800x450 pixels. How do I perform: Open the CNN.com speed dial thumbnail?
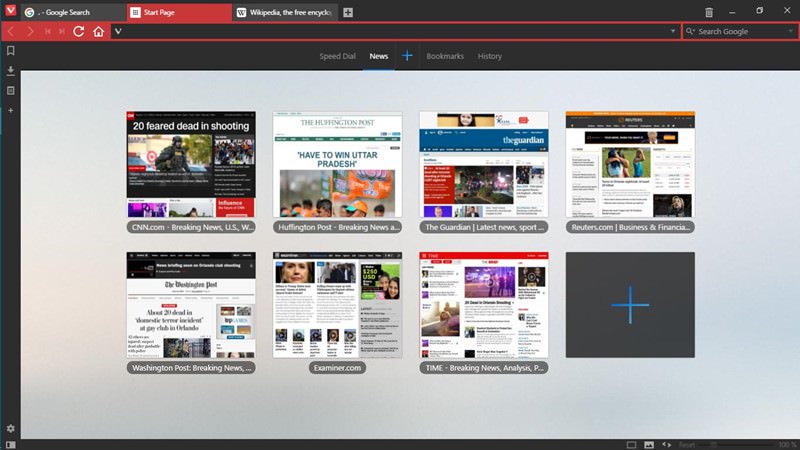coord(191,164)
